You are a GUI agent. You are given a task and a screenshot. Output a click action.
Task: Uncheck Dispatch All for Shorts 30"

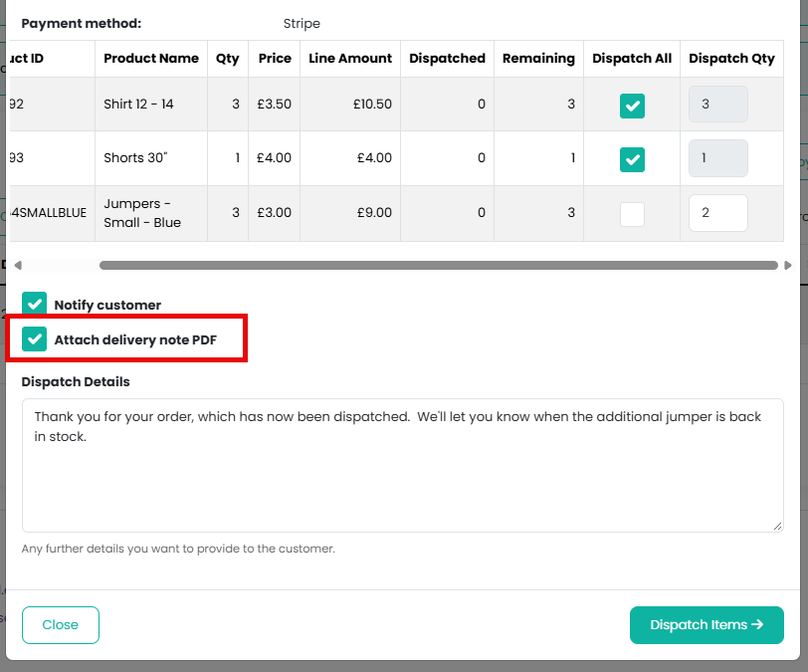[632, 159]
